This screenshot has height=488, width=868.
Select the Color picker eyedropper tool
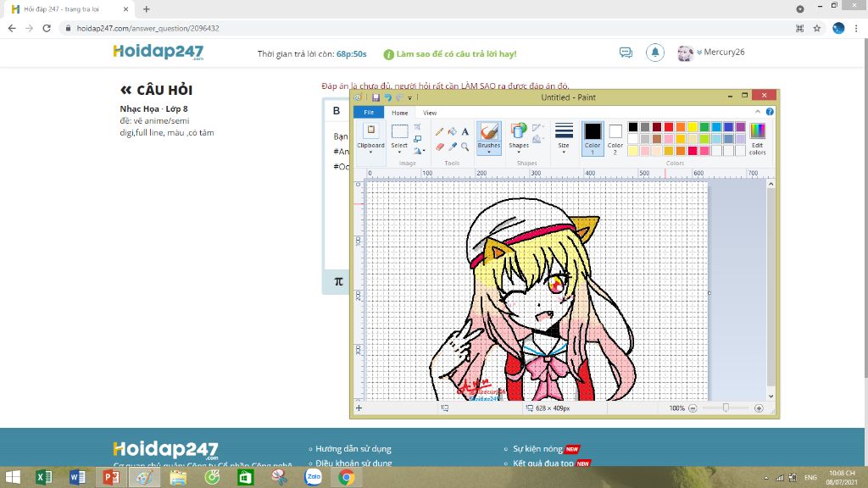tap(453, 147)
